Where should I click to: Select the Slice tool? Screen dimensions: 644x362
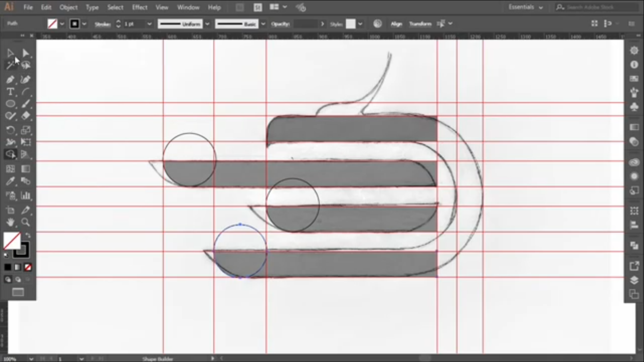pos(25,210)
